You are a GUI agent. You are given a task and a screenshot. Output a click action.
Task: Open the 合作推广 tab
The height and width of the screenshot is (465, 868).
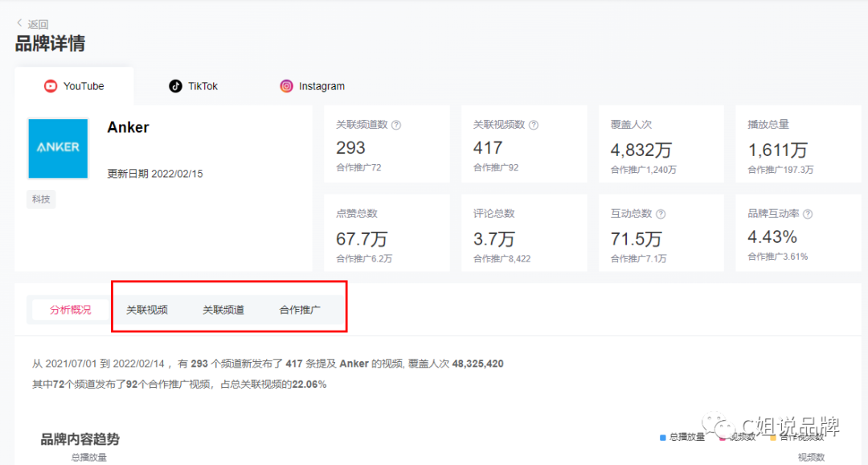coord(300,310)
